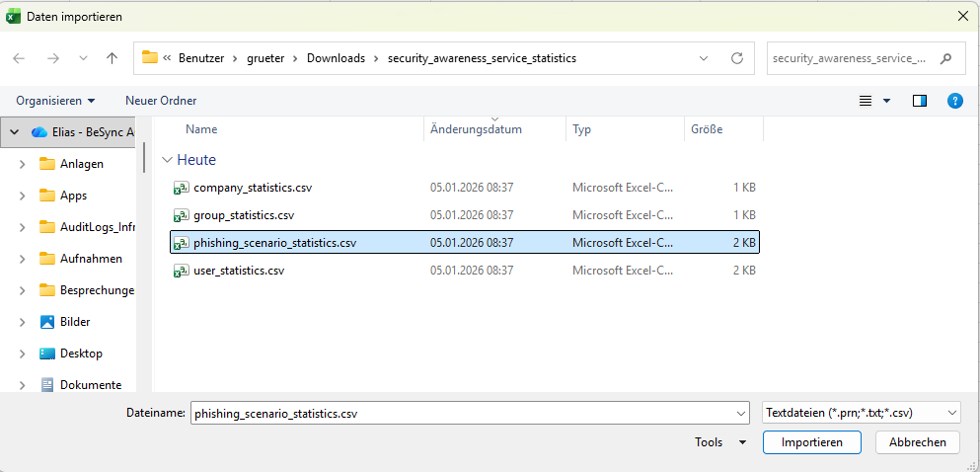Click the folder search input field

(x=849, y=58)
